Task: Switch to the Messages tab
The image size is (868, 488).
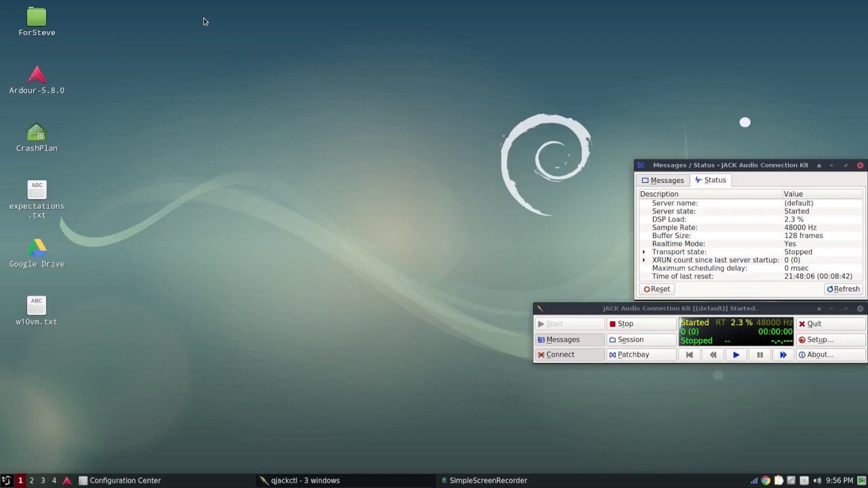Action: click(x=663, y=180)
